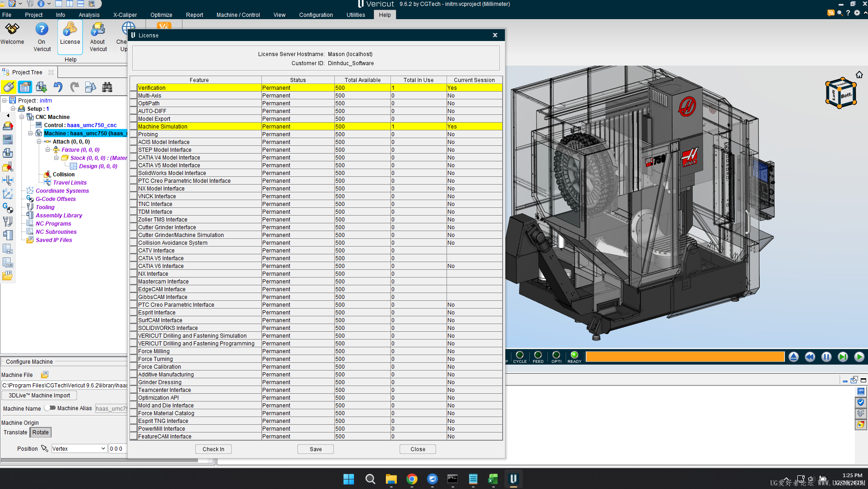Click the On Vericut help icon

[42, 36]
